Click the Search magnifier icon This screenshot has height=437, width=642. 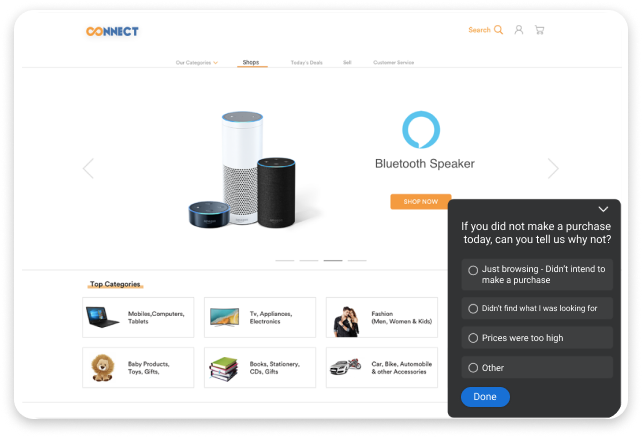(498, 30)
